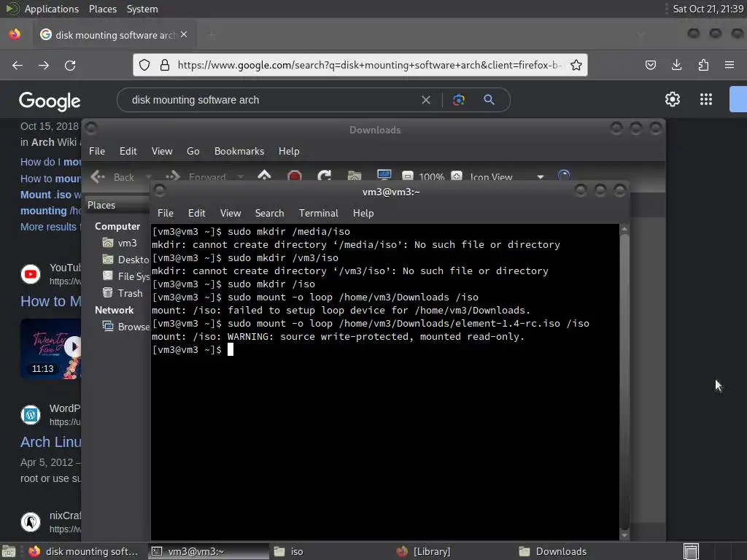Open File menu in Downloads window
Screen dimensions: 747x560
point(97,151)
